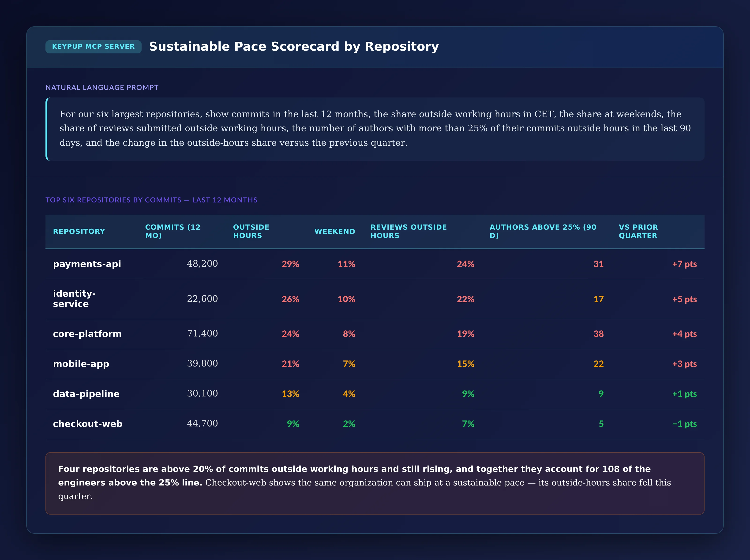
Task: Select the TOP SIX REPOSITORIES BY COMMITS heading
Action: [151, 200]
